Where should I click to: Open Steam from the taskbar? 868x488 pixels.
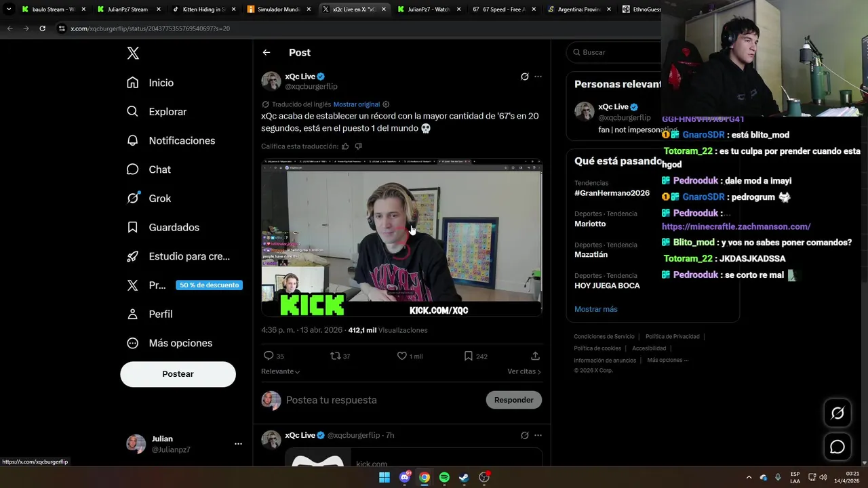pyautogui.click(x=464, y=477)
